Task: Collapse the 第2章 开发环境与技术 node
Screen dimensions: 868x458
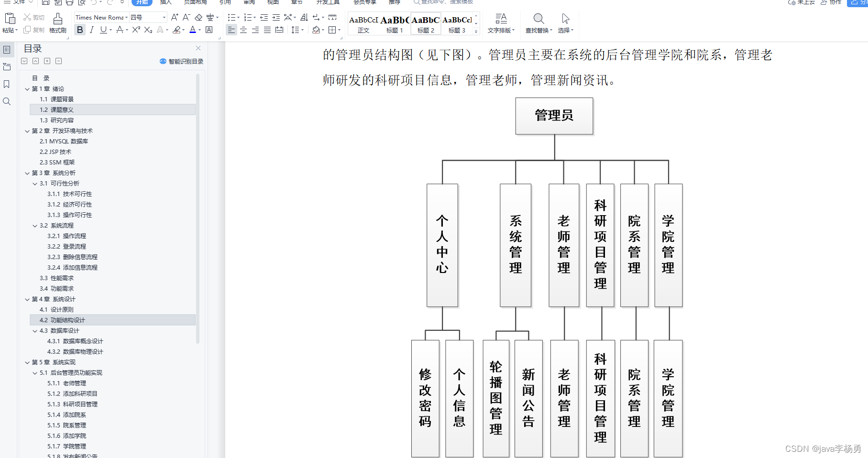Action: coord(27,131)
